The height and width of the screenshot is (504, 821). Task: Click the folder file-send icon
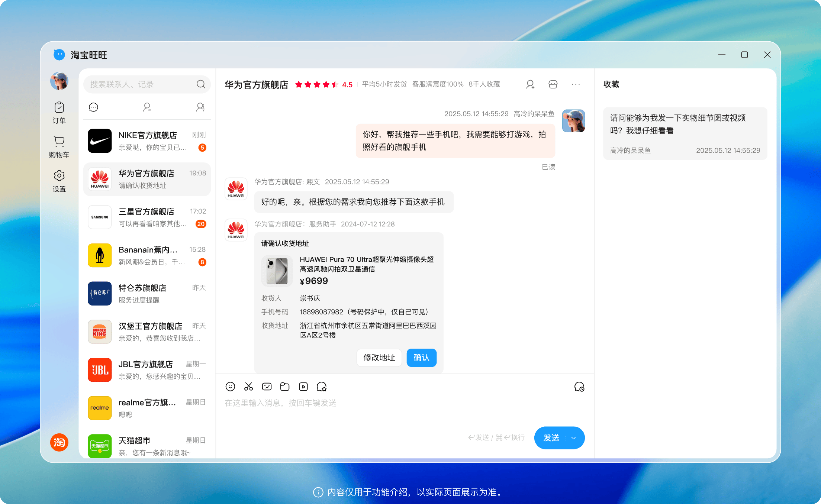click(x=285, y=387)
